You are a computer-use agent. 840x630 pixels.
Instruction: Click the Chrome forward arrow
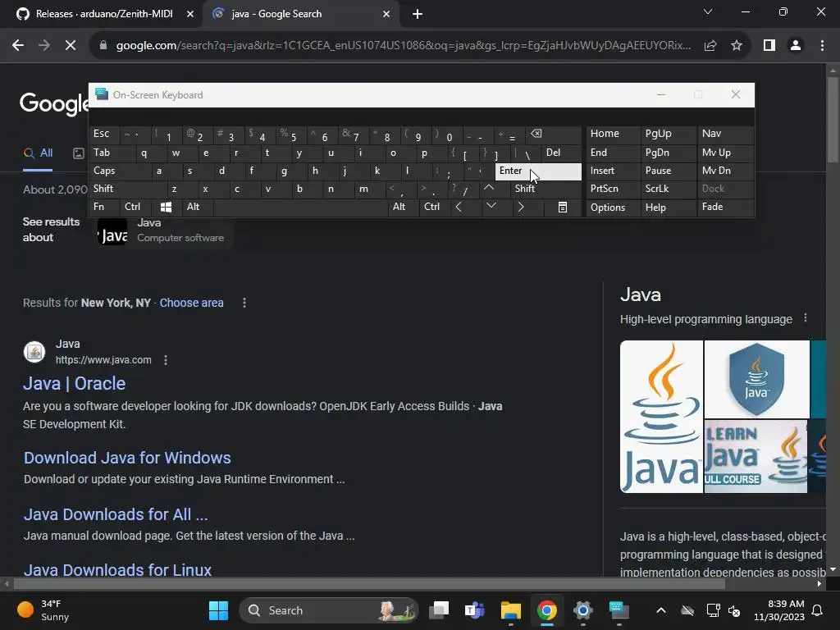coord(44,46)
